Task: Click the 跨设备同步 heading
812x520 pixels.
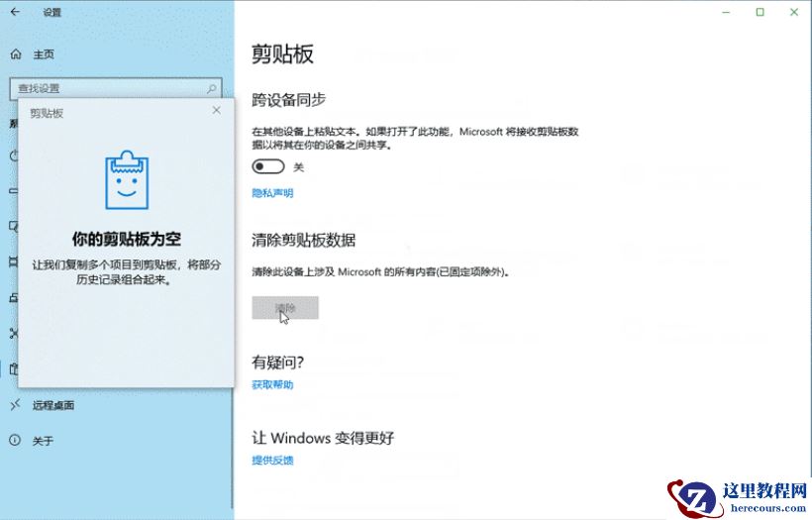Action: pos(288,99)
